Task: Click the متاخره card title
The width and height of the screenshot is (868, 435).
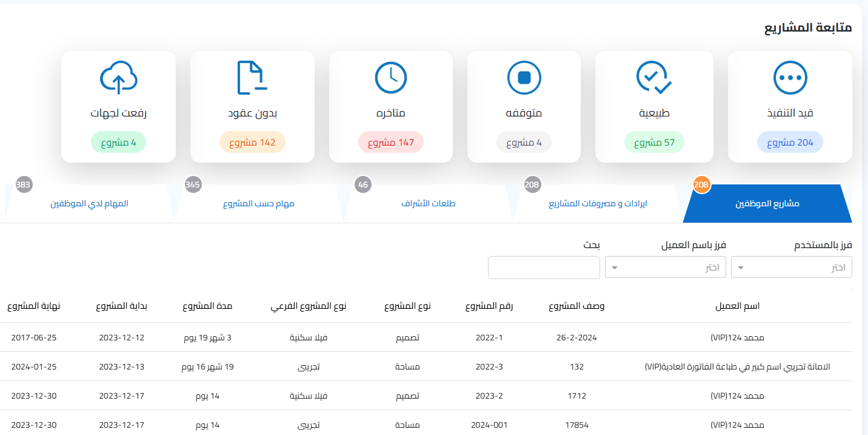Action: click(x=391, y=113)
